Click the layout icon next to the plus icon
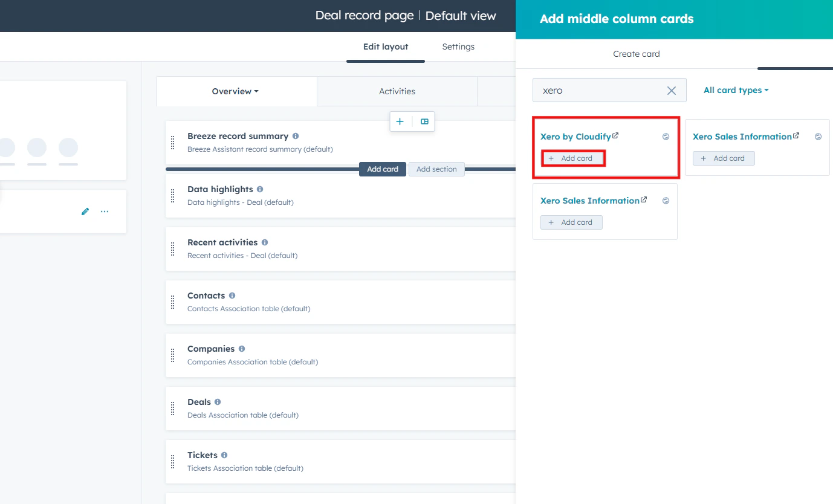The width and height of the screenshot is (833, 504). click(x=424, y=121)
